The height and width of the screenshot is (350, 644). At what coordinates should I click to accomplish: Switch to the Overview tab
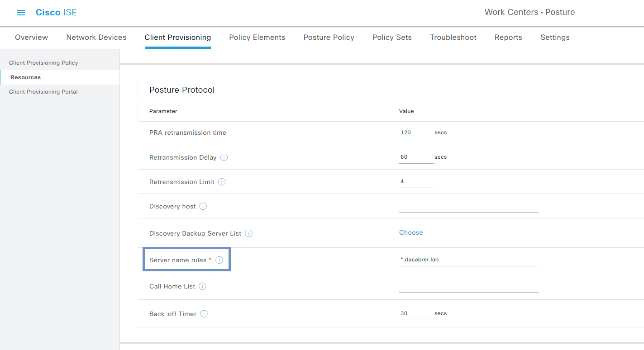click(x=32, y=38)
